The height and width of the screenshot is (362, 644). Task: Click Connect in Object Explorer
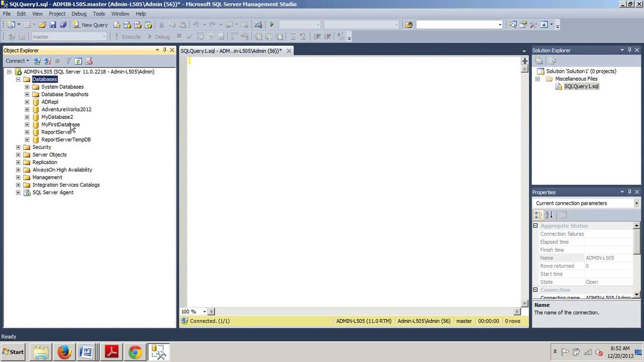[x=18, y=61]
